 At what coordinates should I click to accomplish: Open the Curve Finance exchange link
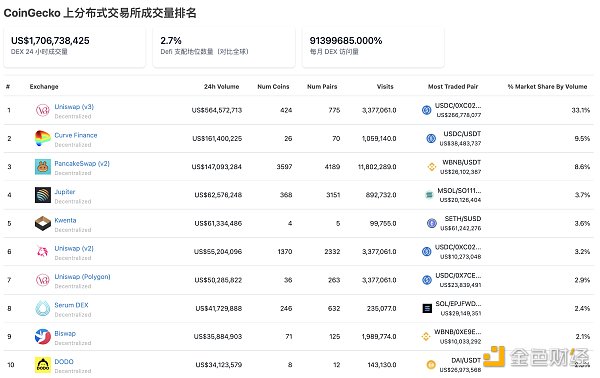76,135
